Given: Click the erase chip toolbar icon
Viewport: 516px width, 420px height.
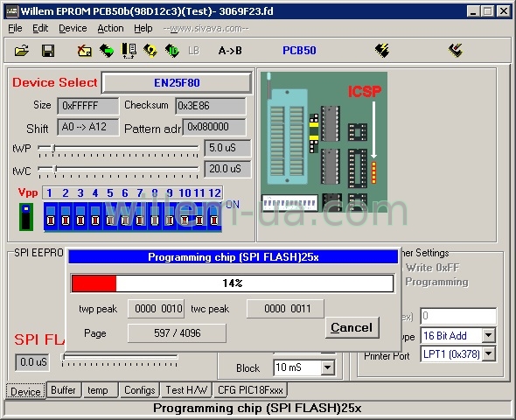Looking at the screenshot, I should [x=84, y=51].
